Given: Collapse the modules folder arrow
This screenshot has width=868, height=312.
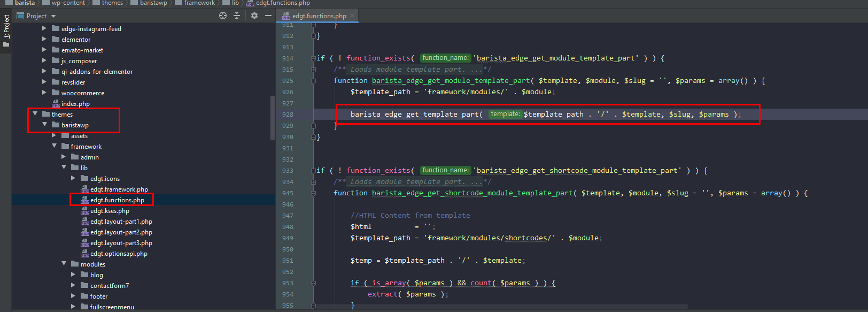Looking at the screenshot, I should tap(64, 264).
